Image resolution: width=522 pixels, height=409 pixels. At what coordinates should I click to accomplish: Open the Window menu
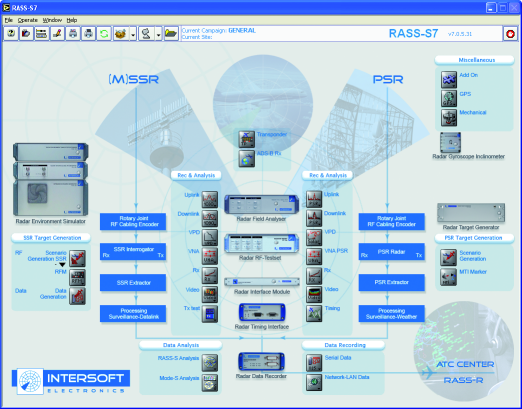click(x=52, y=20)
